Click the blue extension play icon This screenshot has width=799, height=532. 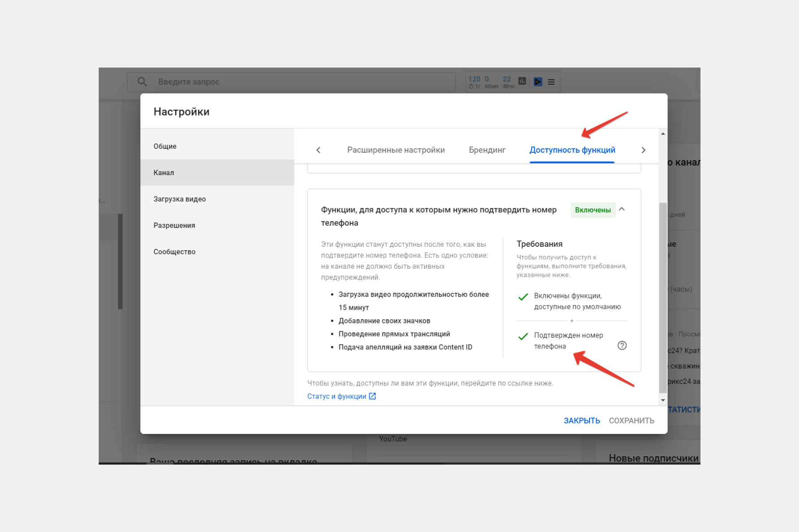538,82
